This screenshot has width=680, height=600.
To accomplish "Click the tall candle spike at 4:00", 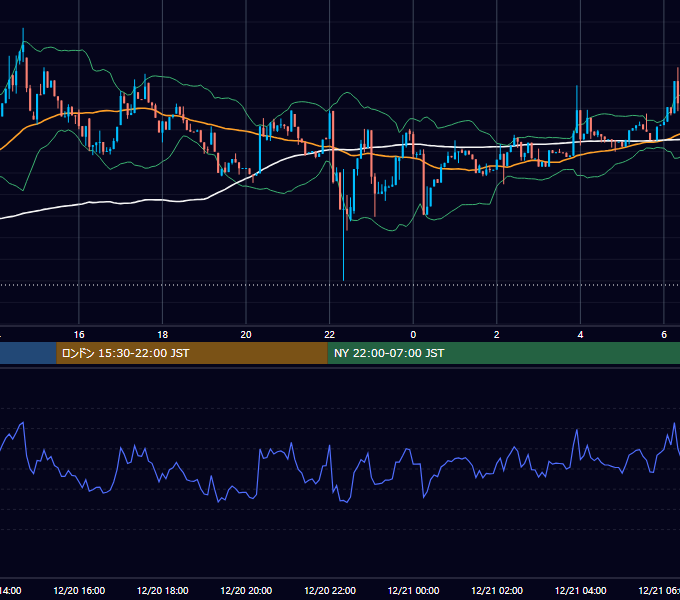I will [x=577, y=108].
